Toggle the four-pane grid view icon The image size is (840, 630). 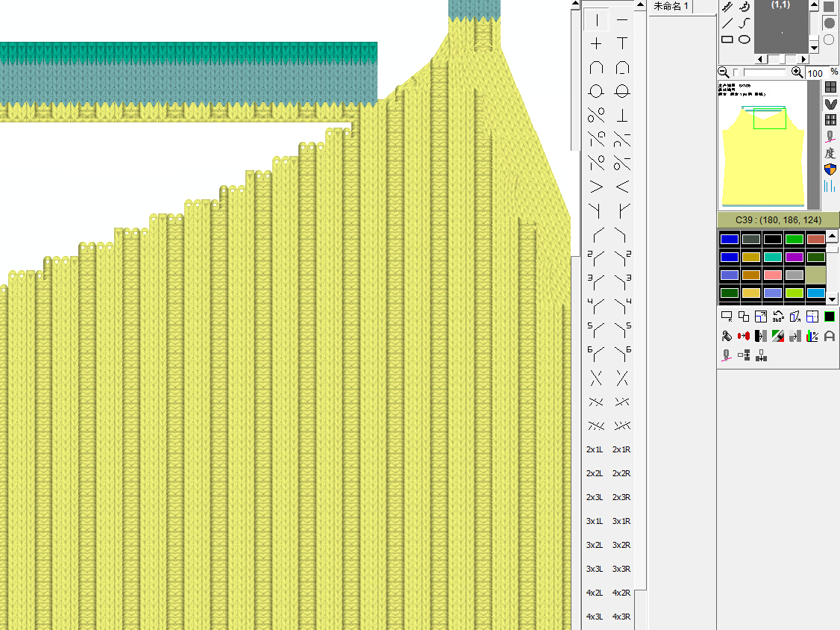pyautogui.click(x=830, y=87)
